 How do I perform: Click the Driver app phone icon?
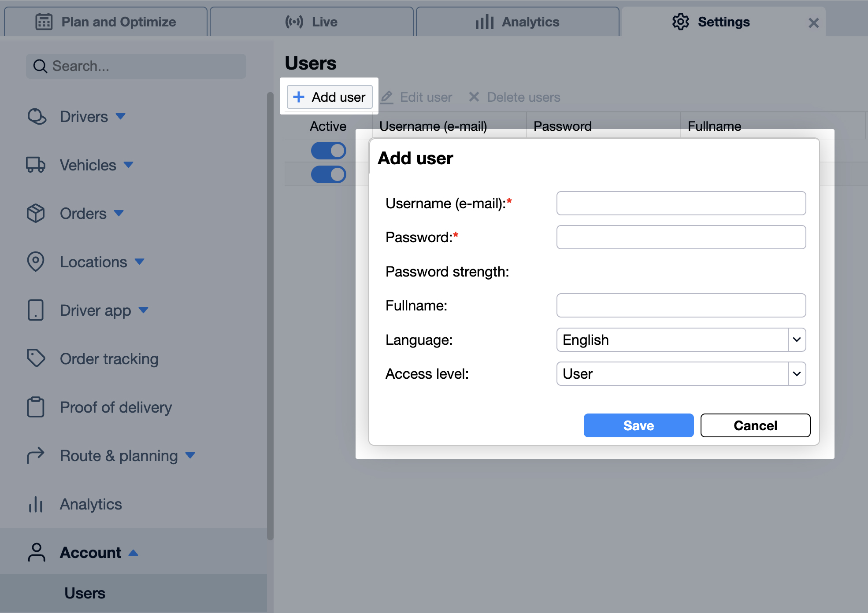click(x=36, y=310)
